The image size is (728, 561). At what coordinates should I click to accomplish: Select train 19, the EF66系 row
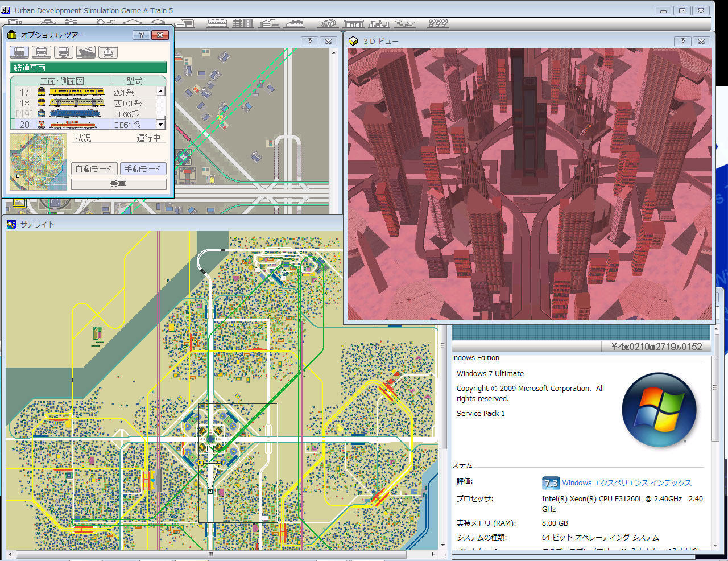pos(84,114)
